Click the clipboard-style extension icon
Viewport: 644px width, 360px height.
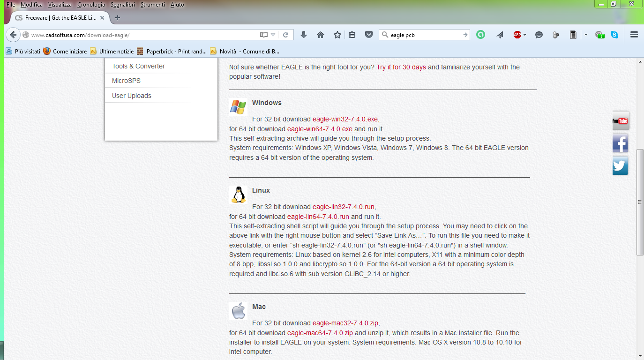(x=573, y=35)
